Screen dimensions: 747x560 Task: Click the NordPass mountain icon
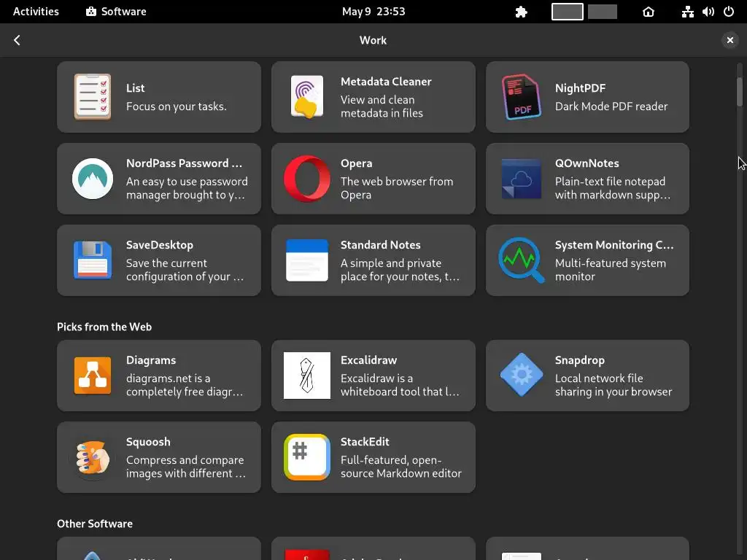93,179
